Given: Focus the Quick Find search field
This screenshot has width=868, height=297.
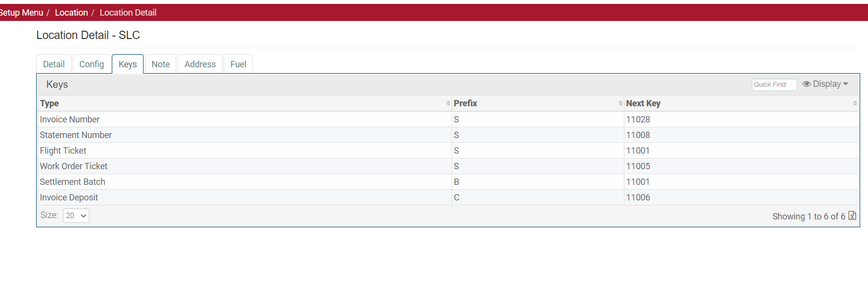Looking at the screenshot, I should click(x=774, y=84).
